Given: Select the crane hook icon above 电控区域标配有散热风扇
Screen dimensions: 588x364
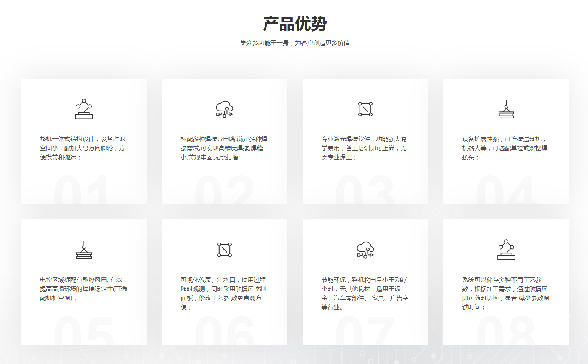Looking at the screenshot, I should 84,250.
